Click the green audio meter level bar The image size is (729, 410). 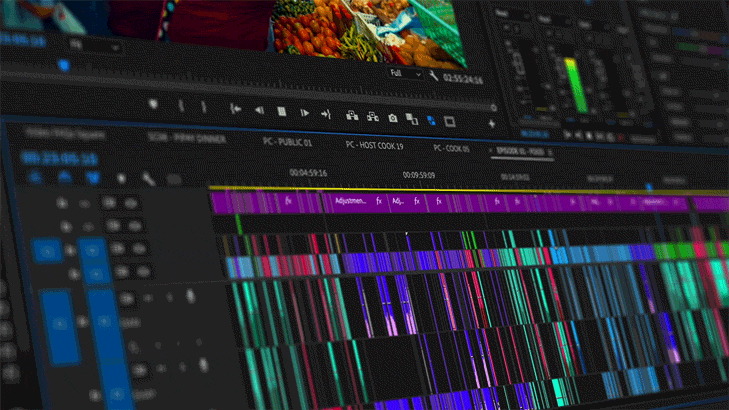[x=576, y=85]
